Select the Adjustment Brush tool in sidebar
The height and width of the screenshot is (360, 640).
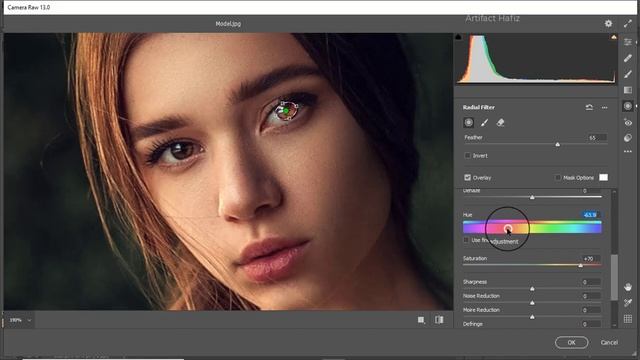[628, 74]
